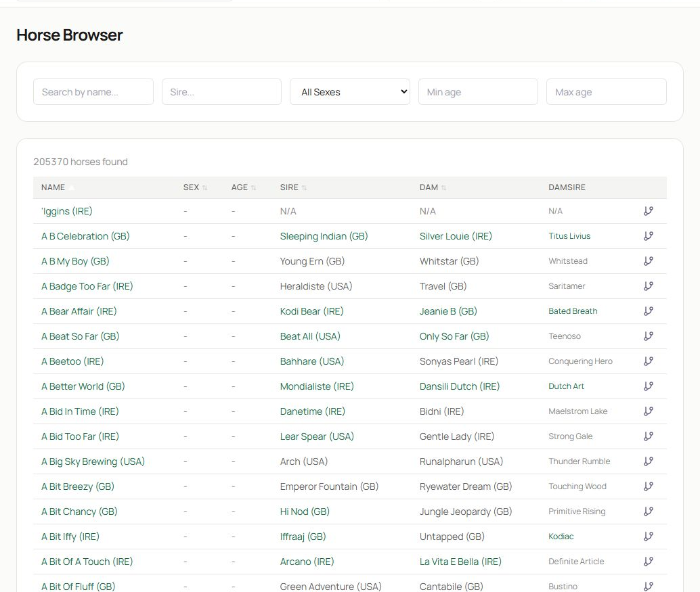This screenshot has width=700, height=592.
Task: Open pedigree icon for A Bit Chancy row
Action: [x=649, y=511]
